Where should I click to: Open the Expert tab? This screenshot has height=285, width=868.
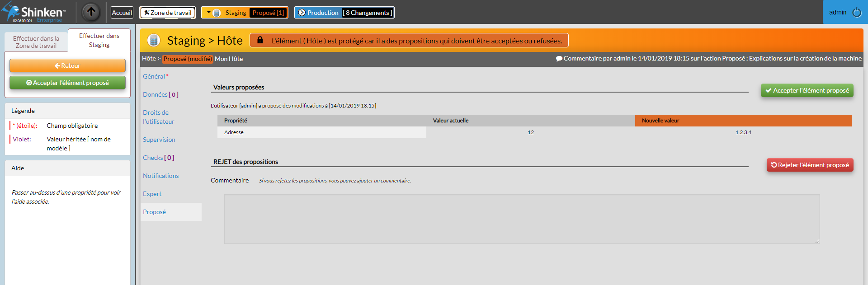tap(152, 194)
